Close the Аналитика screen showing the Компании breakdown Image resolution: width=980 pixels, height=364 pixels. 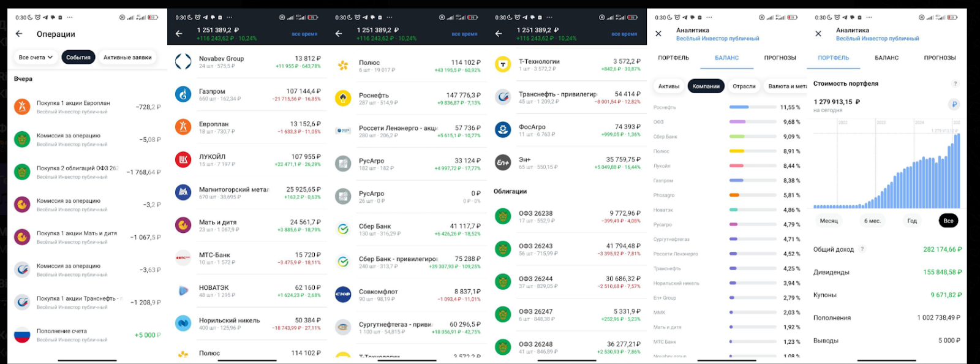click(658, 34)
